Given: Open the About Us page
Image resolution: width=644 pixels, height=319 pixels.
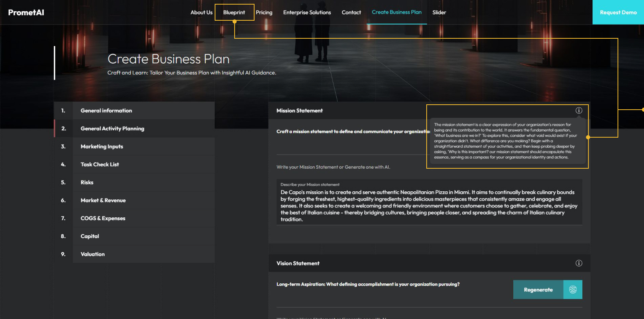Looking at the screenshot, I should tap(201, 12).
